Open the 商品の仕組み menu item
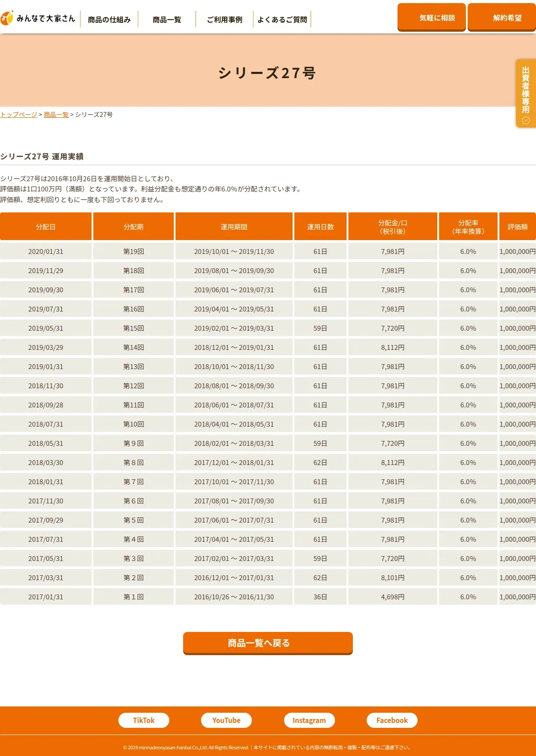 [x=109, y=20]
